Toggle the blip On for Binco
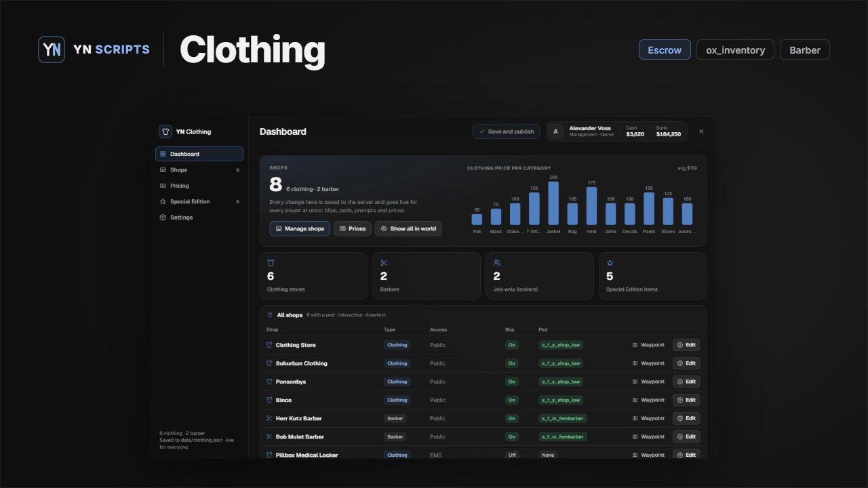 pyautogui.click(x=512, y=400)
